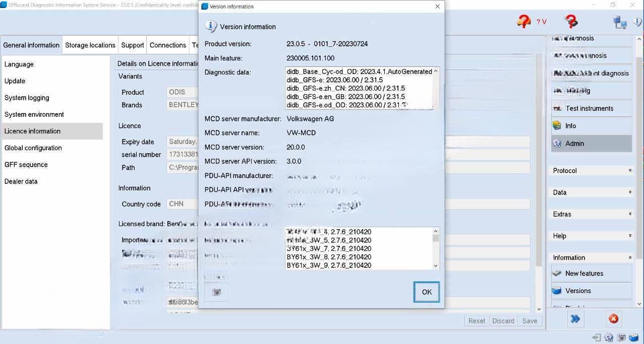644x344 pixels.
Task: Switch to the Support tab
Action: click(133, 45)
